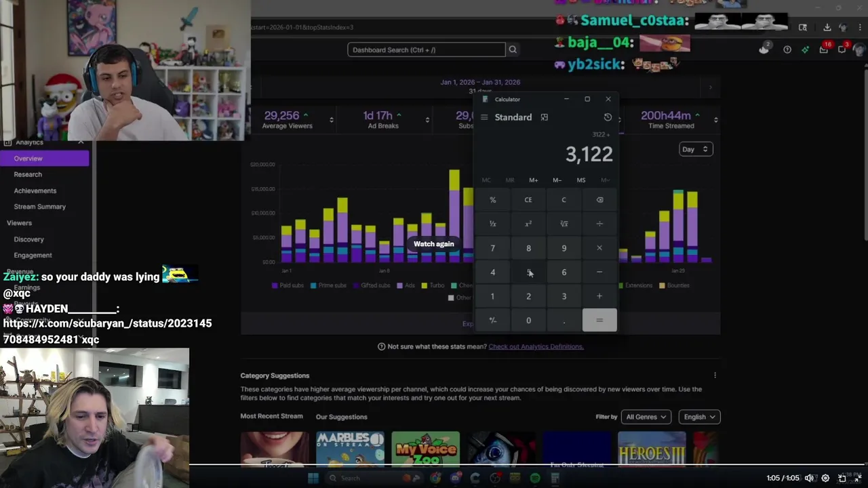Click the reciprocal 1/x key
868x488 pixels.
pos(493,224)
